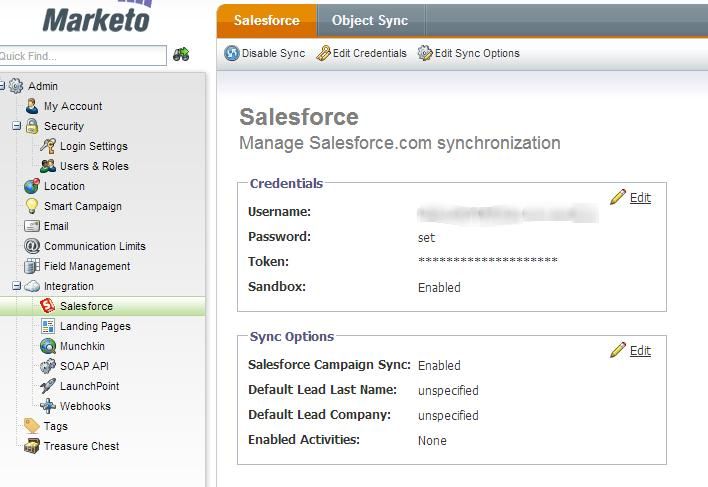Click the Landing Pages icon
This screenshot has width=708, height=487.
click(x=48, y=326)
